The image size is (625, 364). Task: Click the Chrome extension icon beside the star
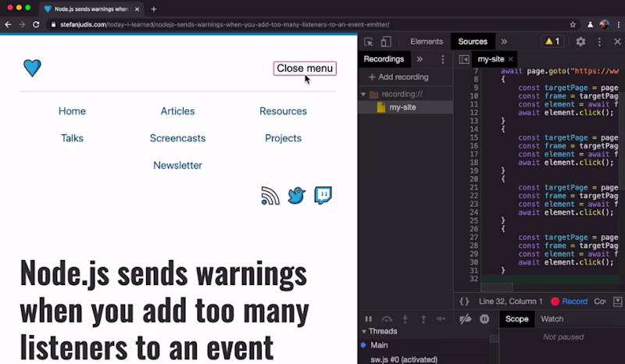coord(590,25)
